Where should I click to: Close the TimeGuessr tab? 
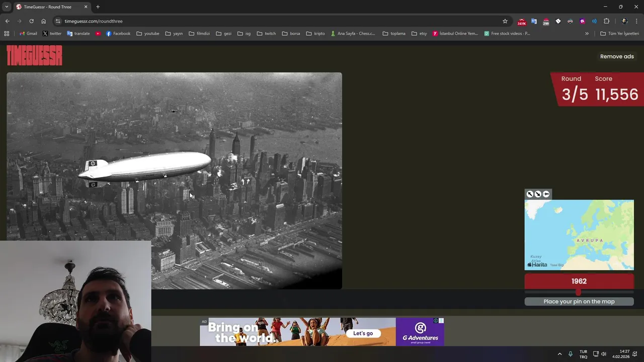pos(86,7)
